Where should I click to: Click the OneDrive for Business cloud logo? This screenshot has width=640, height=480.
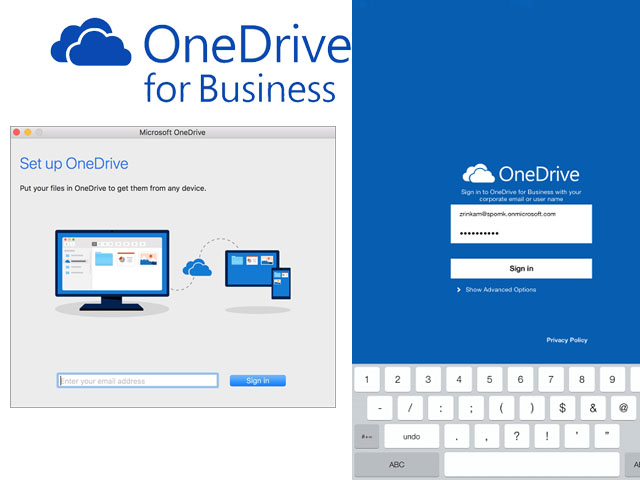91,42
